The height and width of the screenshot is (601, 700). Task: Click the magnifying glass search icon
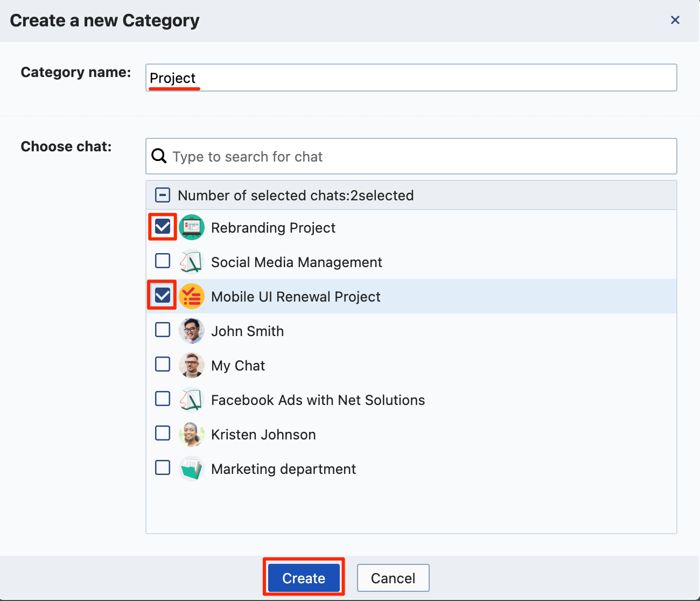(159, 156)
